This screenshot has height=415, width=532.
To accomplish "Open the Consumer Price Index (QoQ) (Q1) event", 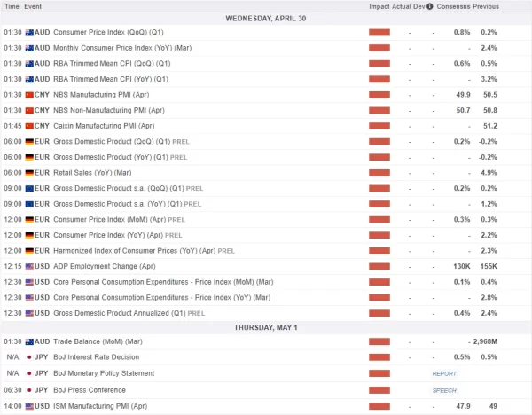I will coord(108,32).
